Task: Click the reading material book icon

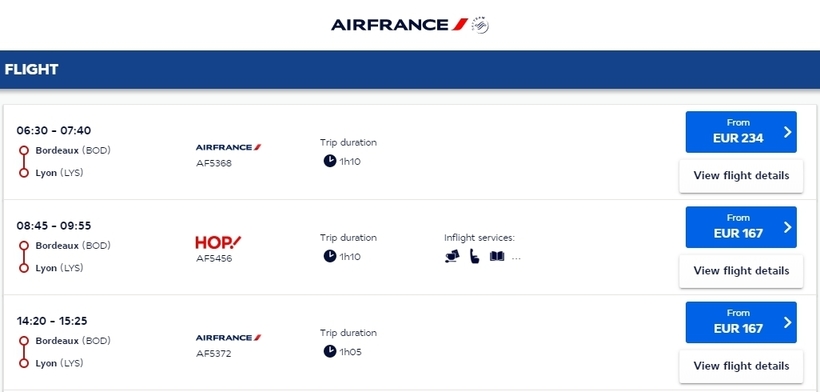Action: (497, 257)
